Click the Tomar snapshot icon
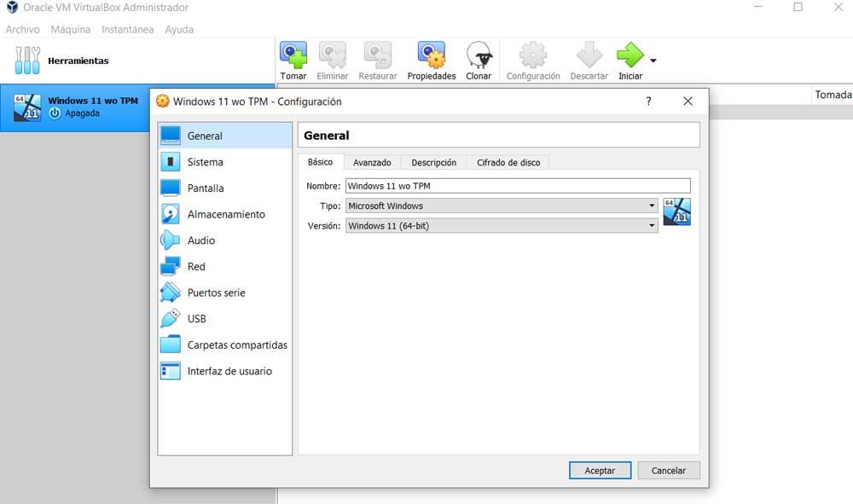The width and height of the screenshot is (853, 504). [293, 55]
